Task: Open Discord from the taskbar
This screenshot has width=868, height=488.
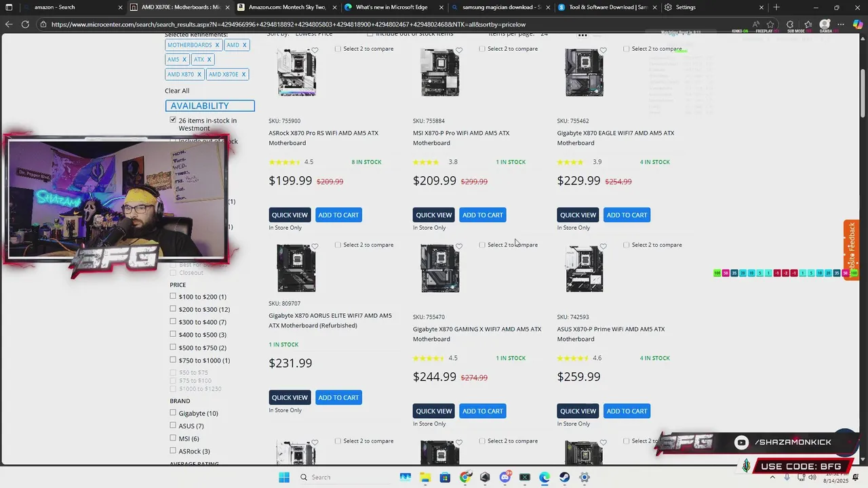Action: [x=505, y=477]
